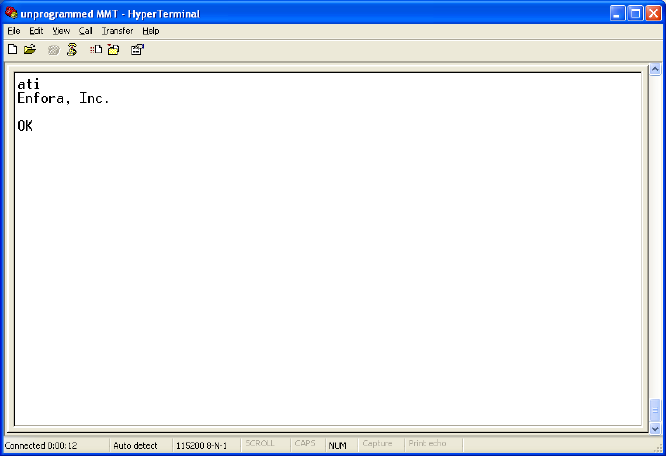This screenshot has height=456, width=666.
Task: Open the Help menu
Action: click(x=151, y=31)
